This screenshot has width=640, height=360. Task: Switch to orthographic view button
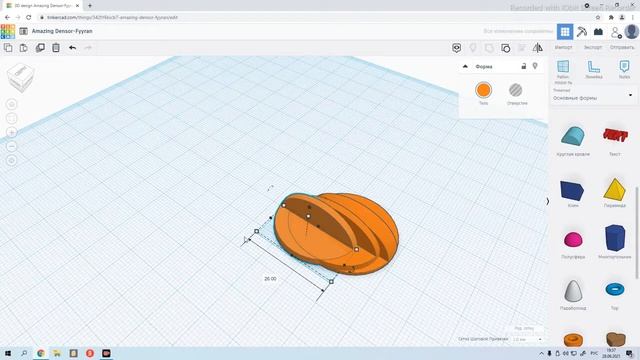tap(11, 160)
